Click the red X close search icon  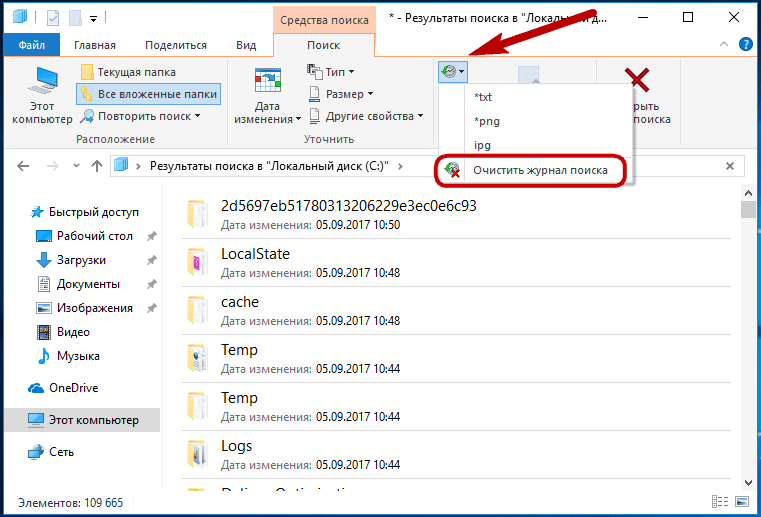click(x=637, y=80)
